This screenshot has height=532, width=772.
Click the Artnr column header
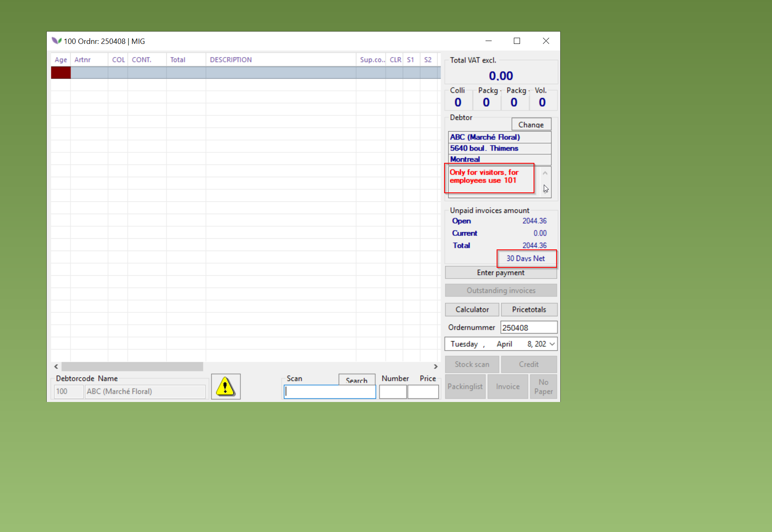click(82, 60)
